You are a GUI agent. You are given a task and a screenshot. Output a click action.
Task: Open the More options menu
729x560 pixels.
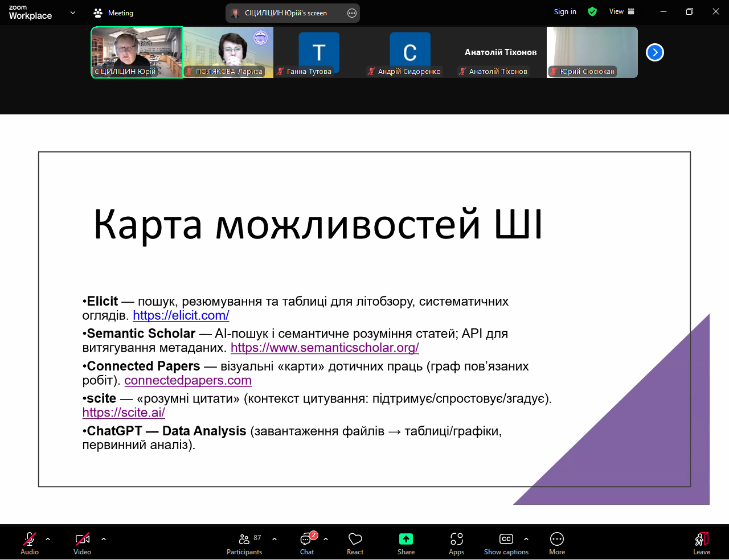pos(556,543)
